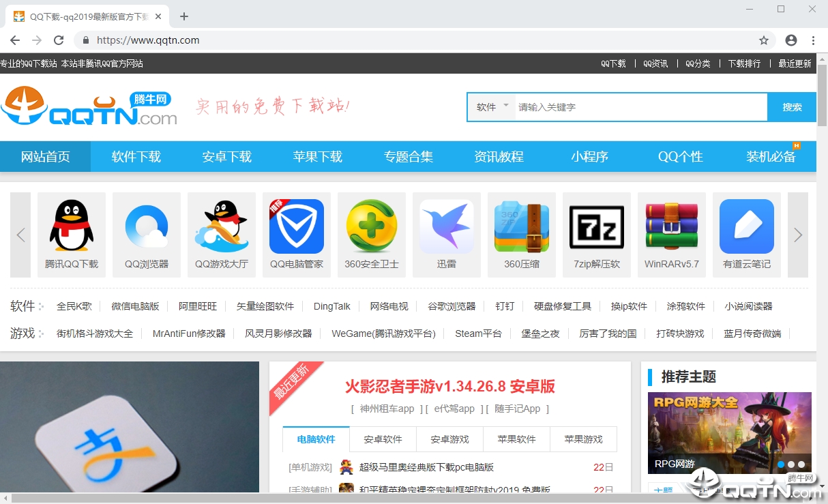Open DingTalk software link

click(x=332, y=306)
